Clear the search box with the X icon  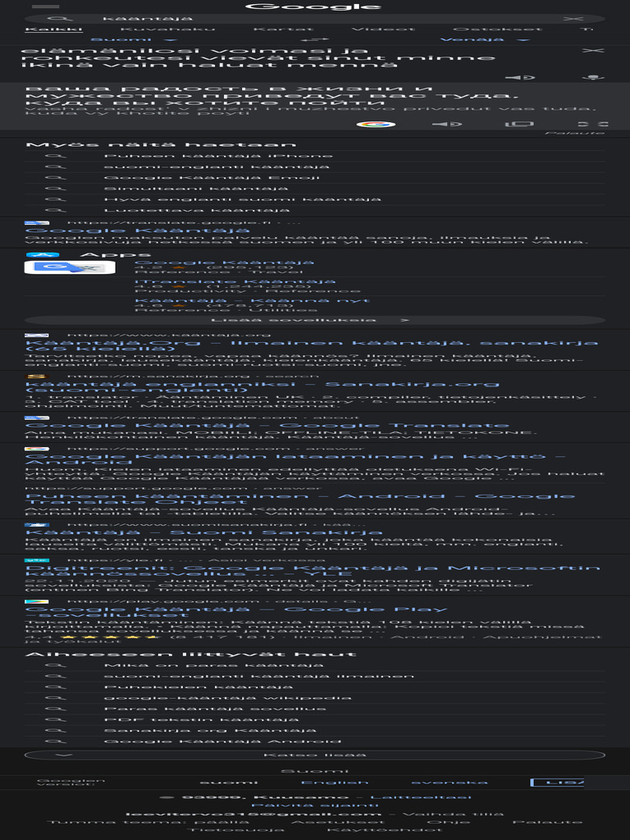click(x=573, y=19)
